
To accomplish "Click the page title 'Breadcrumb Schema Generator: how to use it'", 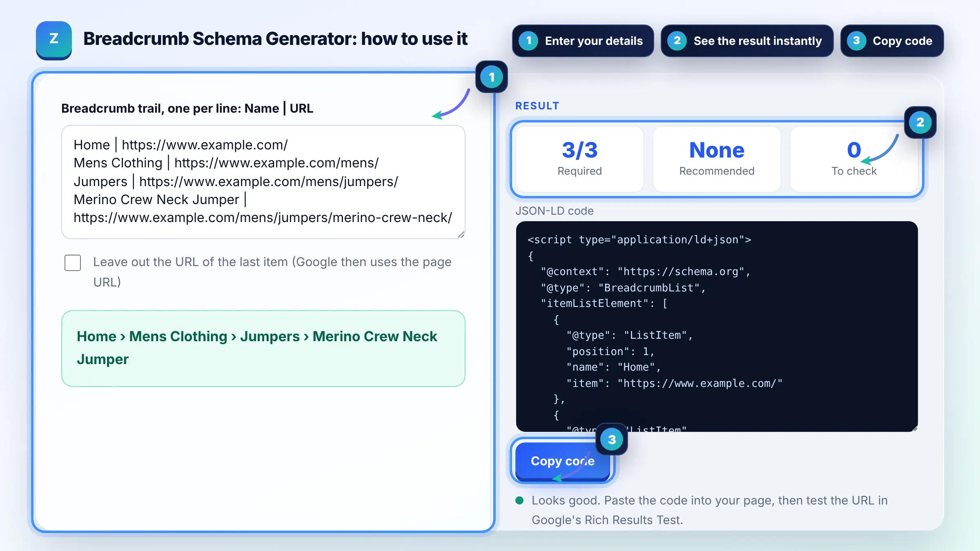I will click(276, 39).
